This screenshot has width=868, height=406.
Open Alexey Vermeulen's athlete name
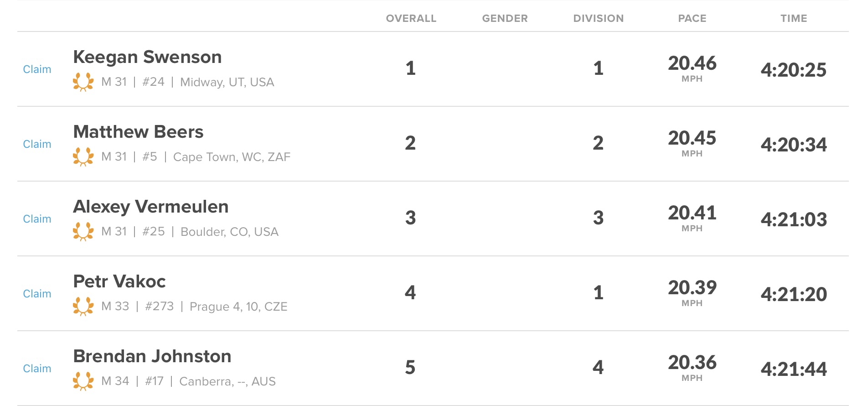(x=150, y=207)
